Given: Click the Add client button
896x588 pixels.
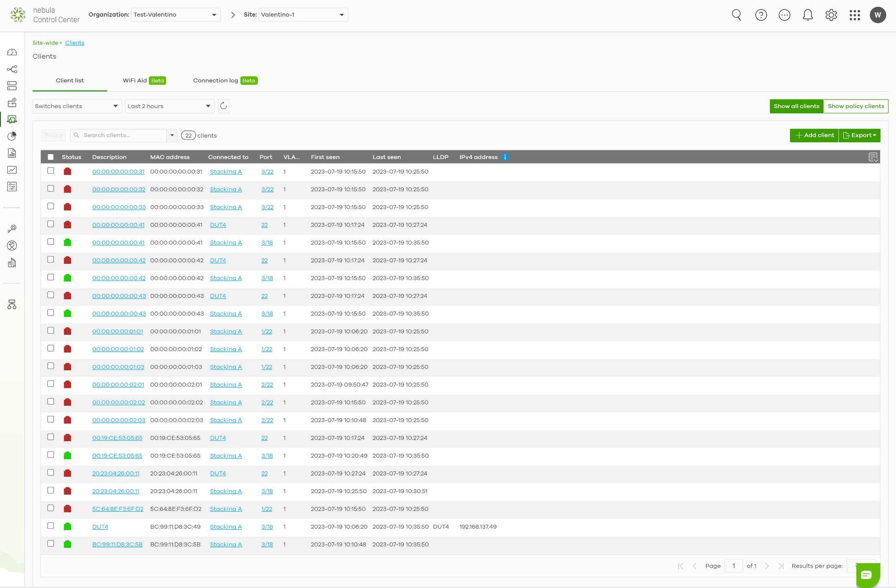Looking at the screenshot, I should [814, 135].
